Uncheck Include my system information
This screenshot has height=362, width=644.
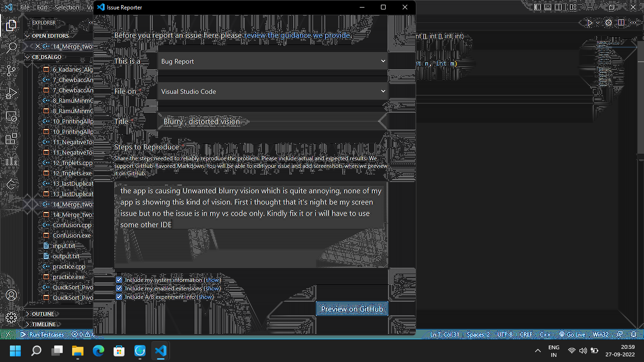119,280
